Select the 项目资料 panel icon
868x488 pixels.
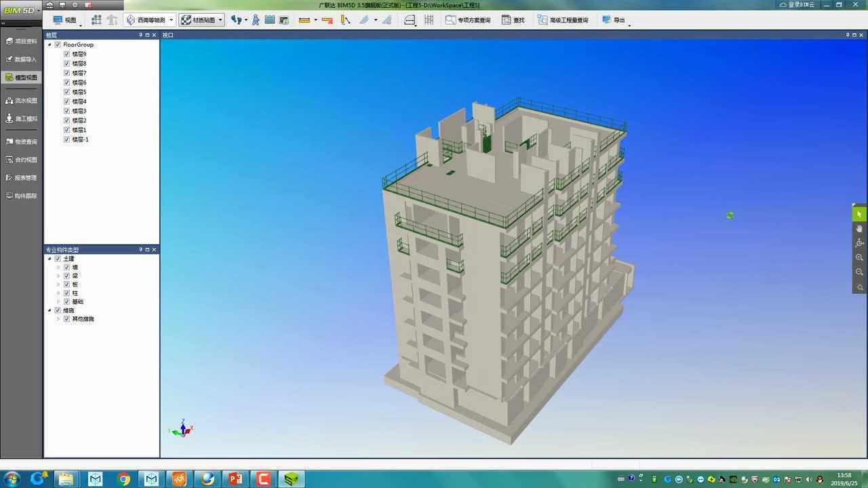(22, 40)
